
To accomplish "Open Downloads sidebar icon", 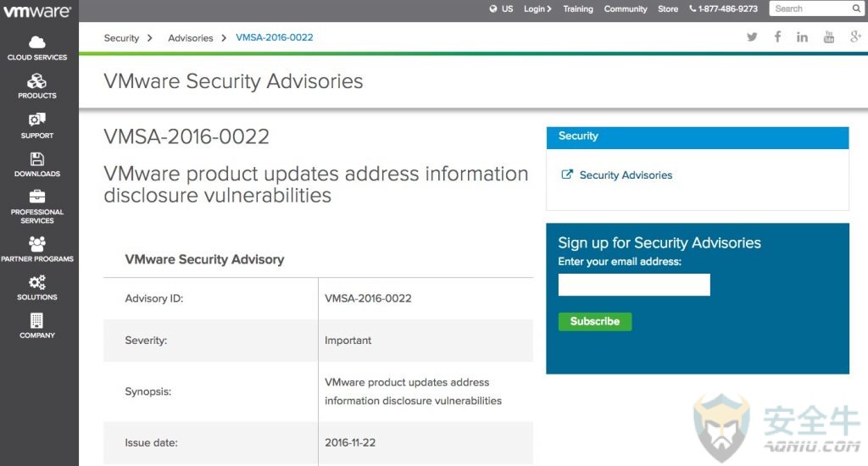I will click(37, 158).
